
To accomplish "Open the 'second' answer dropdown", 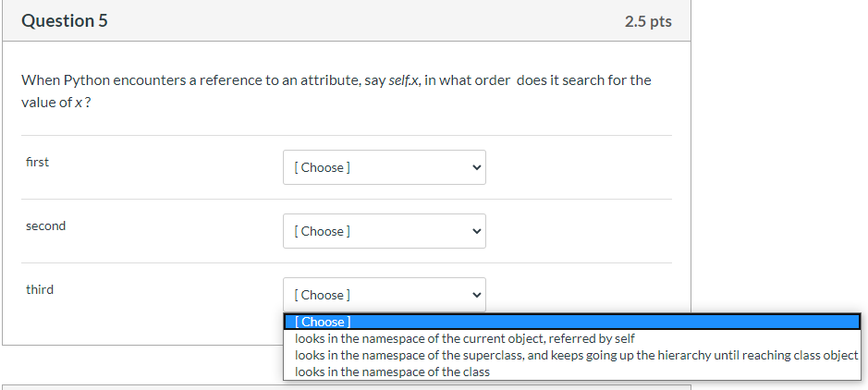I will click(384, 231).
